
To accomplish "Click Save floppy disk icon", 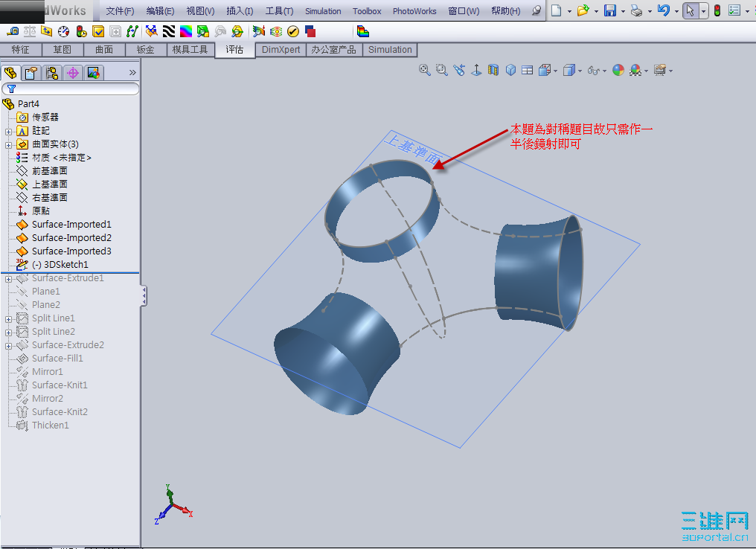I will [610, 10].
